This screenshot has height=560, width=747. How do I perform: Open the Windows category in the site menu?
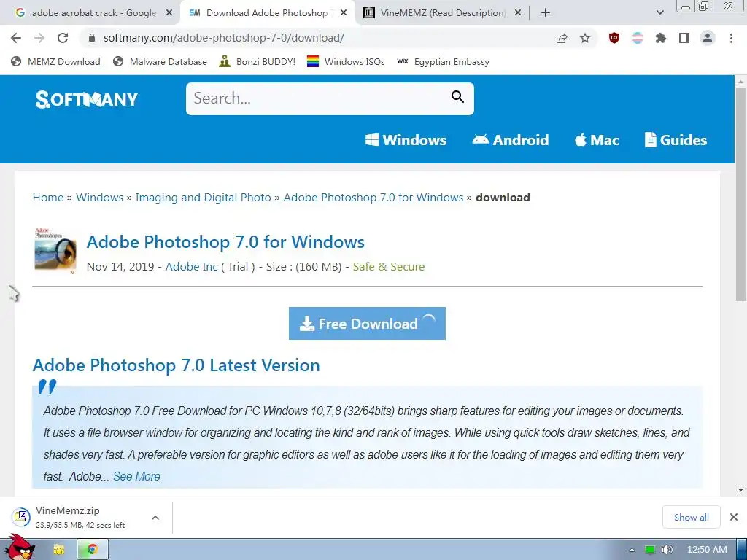pyautogui.click(x=406, y=140)
